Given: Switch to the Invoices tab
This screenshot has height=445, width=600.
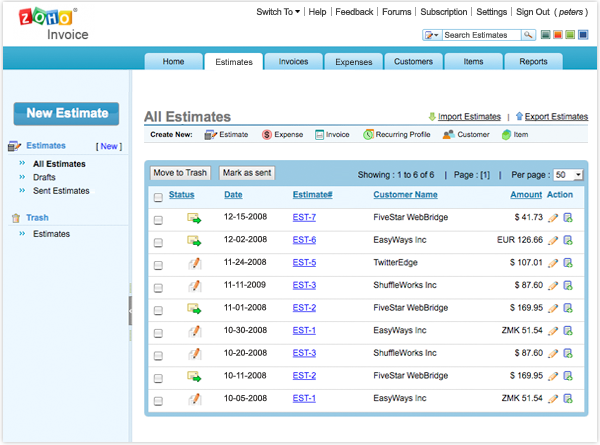Looking at the screenshot, I should [x=293, y=62].
